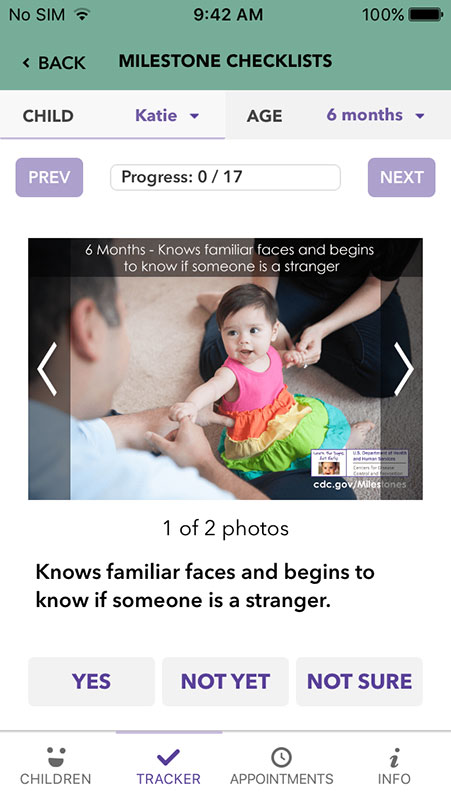This screenshot has height=800, width=451.
Task: Tap the Progress 0 / 17 bar
Action: (226, 178)
